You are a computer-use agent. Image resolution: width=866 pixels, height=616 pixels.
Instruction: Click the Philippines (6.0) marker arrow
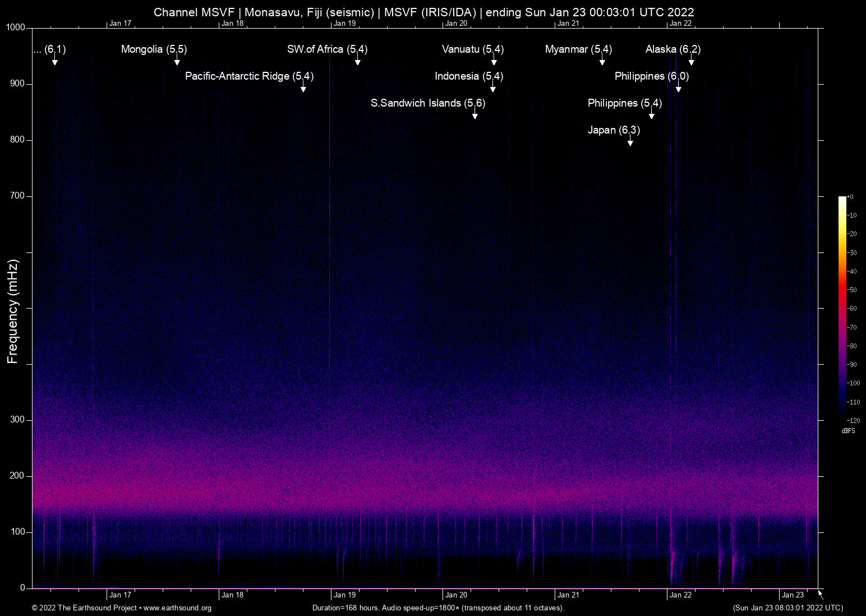point(679,89)
